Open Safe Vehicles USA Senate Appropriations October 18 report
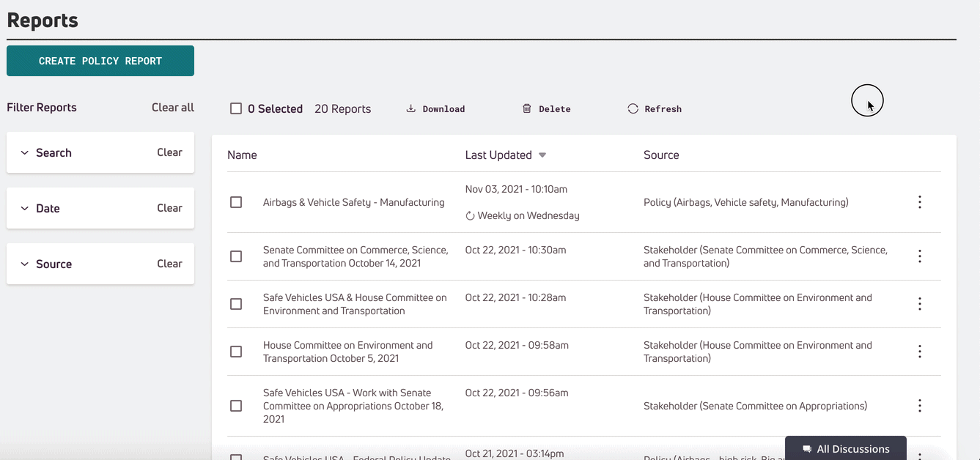This screenshot has width=980, height=460. [353, 406]
